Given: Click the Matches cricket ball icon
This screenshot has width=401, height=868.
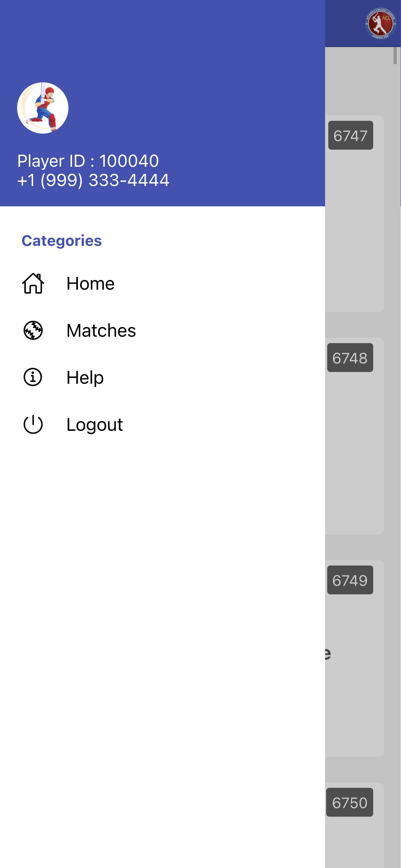Looking at the screenshot, I should tap(33, 330).
